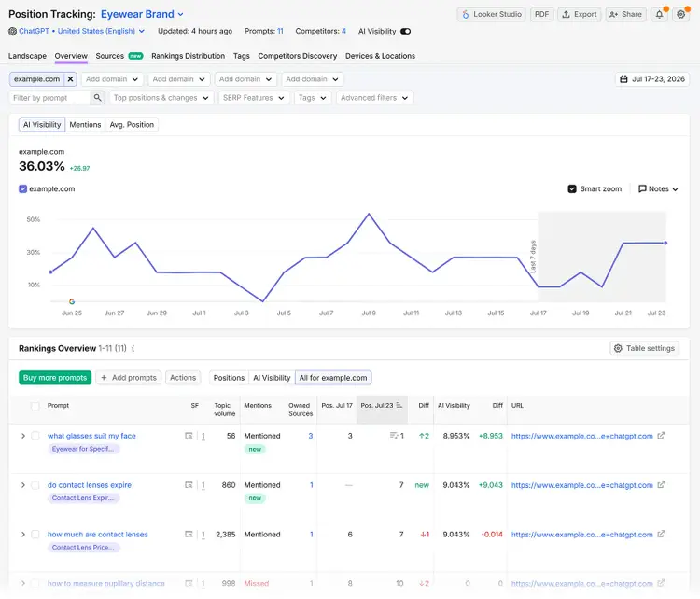Open external link icon for 'do contact lenses expire' URL

pos(661,485)
